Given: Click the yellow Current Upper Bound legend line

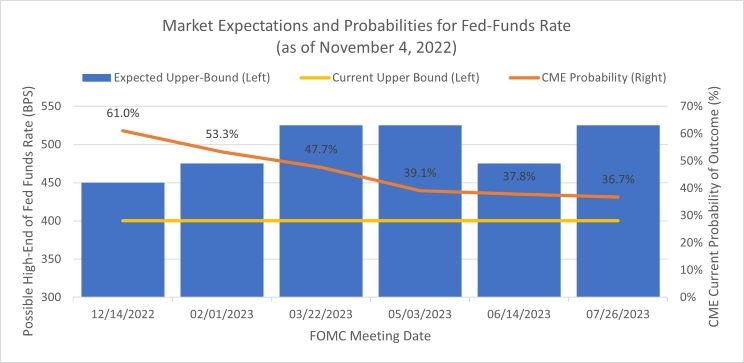Looking at the screenshot, I should 316,78.
